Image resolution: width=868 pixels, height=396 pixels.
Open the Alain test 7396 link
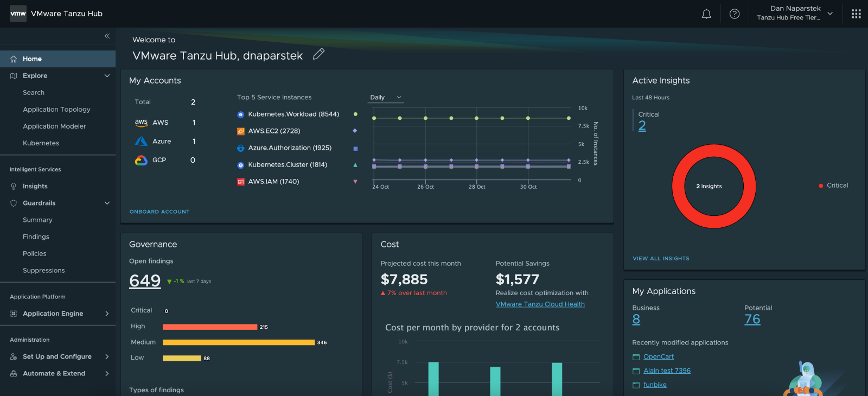pos(667,371)
